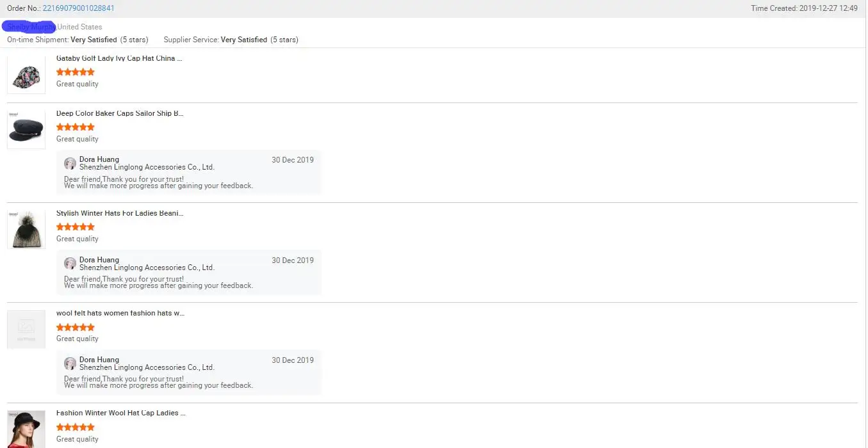The height and width of the screenshot is (448, 868).
Task: Click Dora Huang avatar under wool felt review
Action: (70, 364)
